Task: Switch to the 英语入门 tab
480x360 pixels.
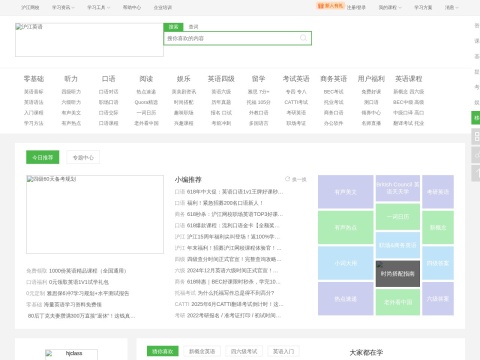Action: coord(283,351)
